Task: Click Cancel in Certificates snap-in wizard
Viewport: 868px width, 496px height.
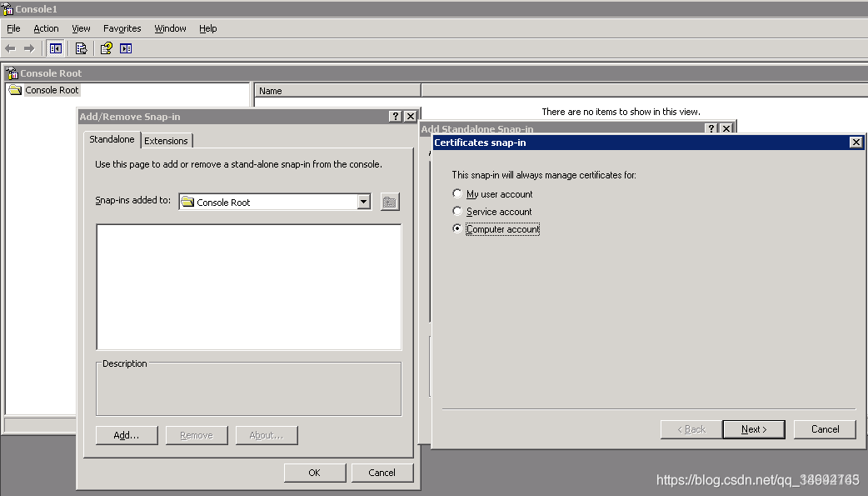Action: click(x=825, y=429)
